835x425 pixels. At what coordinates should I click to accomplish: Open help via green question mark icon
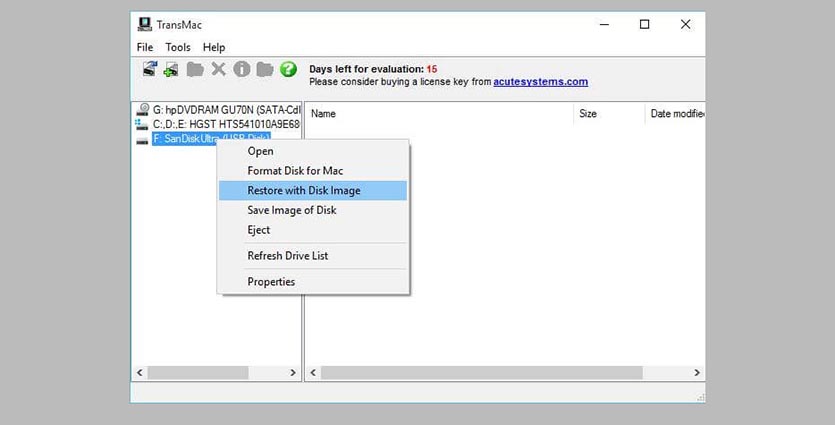click(x=288, y=69)
